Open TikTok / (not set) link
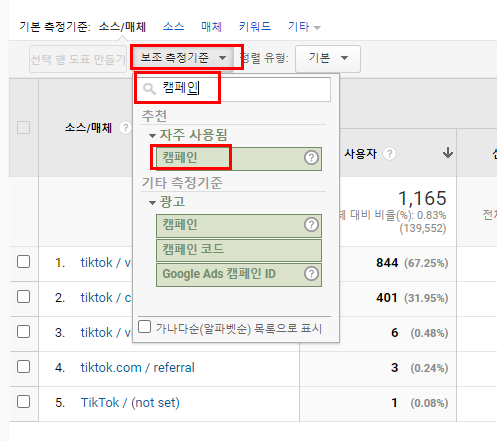Screen dimensions: 497x441 pos(130,403)
